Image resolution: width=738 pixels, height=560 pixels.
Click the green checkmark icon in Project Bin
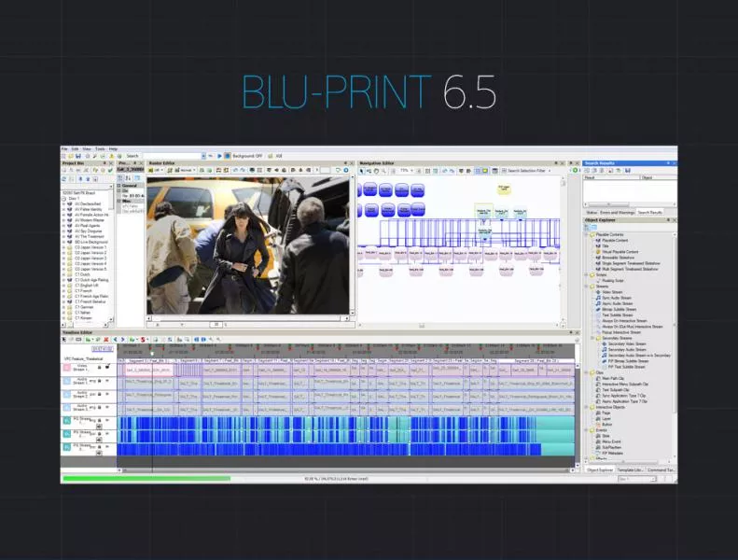[110, 171]
